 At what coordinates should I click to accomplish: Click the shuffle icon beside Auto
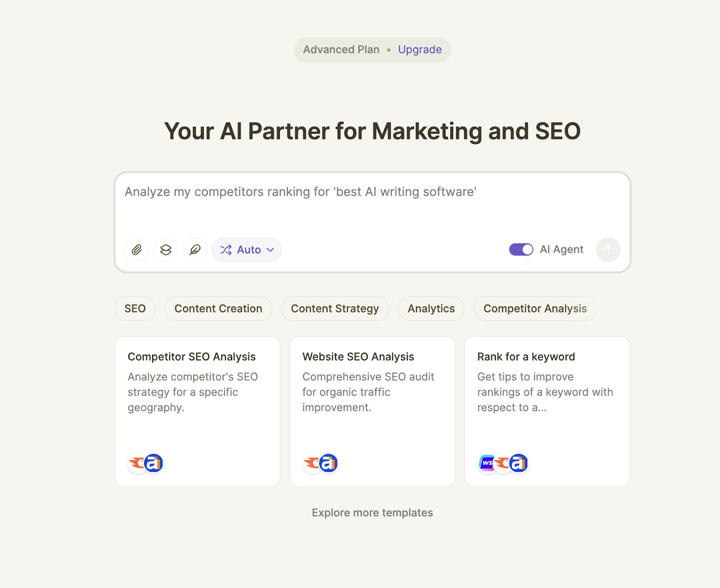point(226,250)
